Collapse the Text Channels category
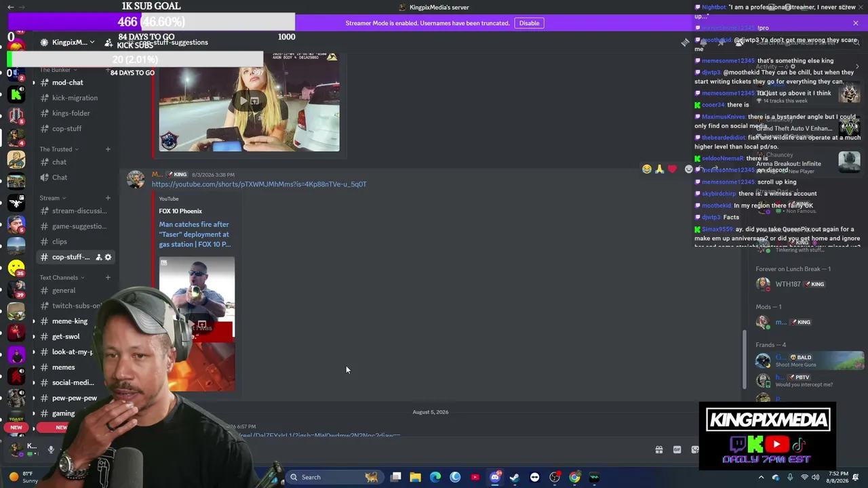 pos(62,277)
